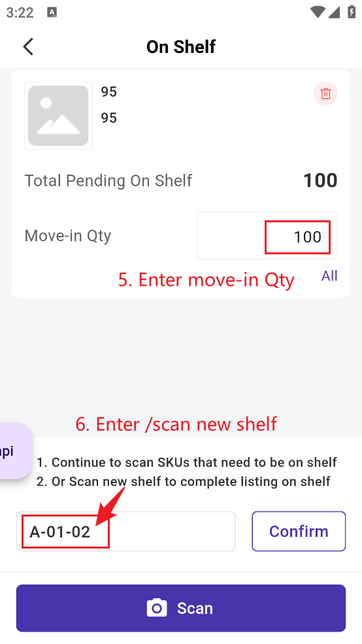The image size is (362, 644).
Task: Click the shelf code input showing A-01-02
Action: pyautogui.click(x=126, y=531)
